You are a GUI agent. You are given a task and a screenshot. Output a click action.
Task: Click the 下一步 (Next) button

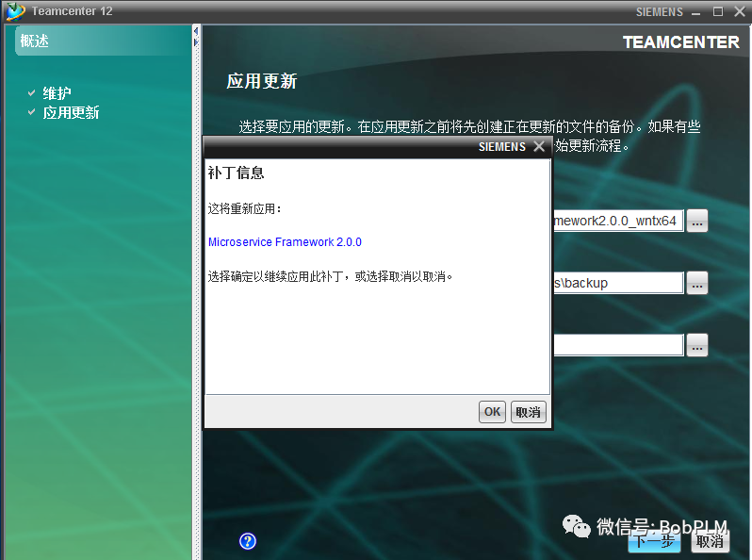click(654, 542)
